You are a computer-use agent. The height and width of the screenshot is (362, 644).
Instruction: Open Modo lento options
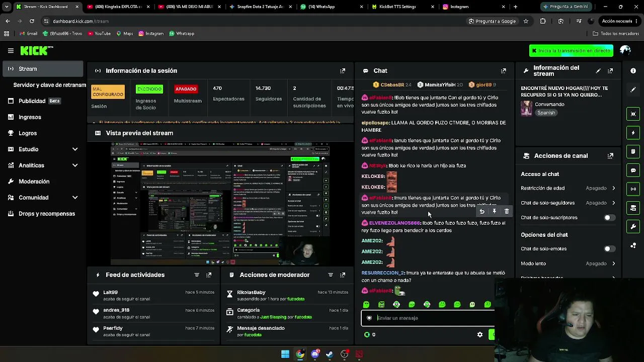(x=568, y=263)
